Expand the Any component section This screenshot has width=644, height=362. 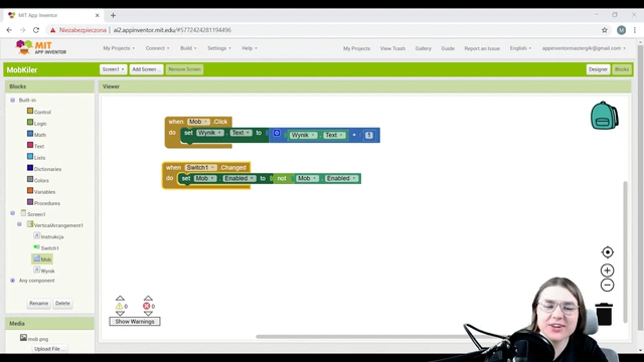[13, 280]
